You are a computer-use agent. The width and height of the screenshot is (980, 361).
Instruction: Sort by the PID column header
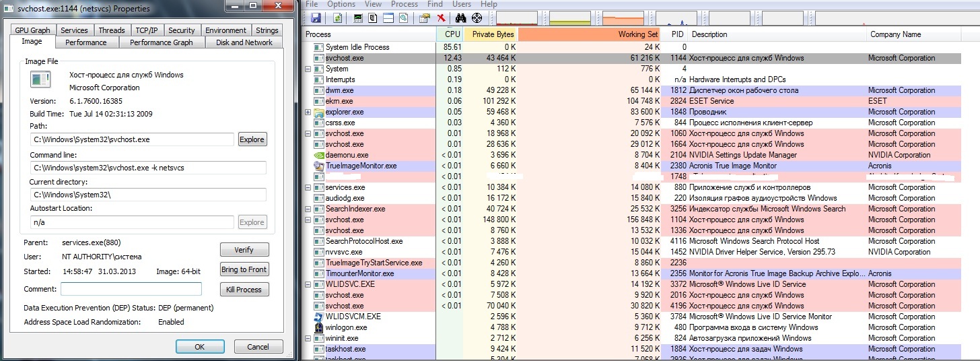[675, 34]
